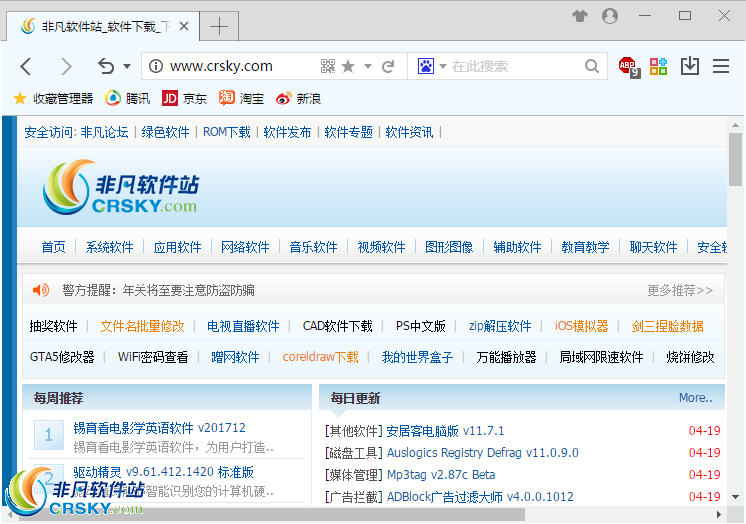Viewport: 746px width, 524px height.
Task: Open iOS模拟器 link
Action: (x=581, y=326)
